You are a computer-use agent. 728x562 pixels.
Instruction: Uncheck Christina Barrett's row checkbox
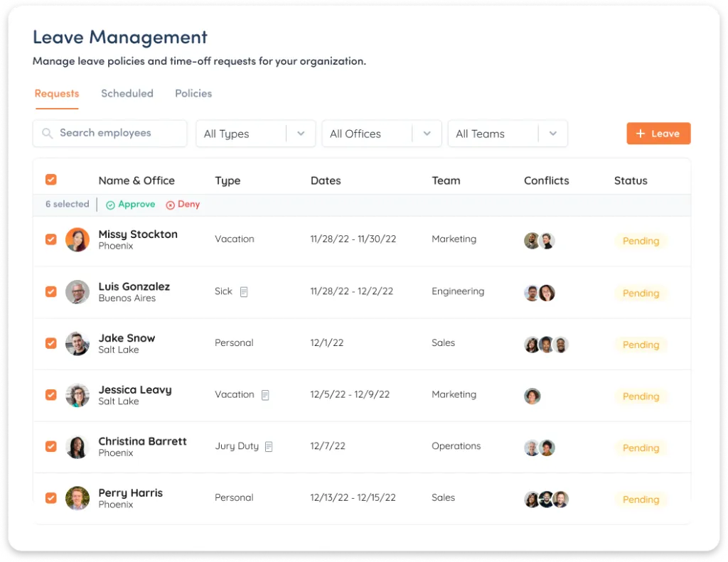51,446
